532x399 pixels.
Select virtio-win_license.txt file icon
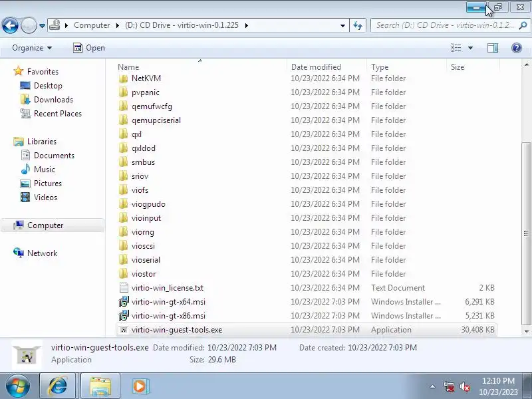tap(124, 287)
